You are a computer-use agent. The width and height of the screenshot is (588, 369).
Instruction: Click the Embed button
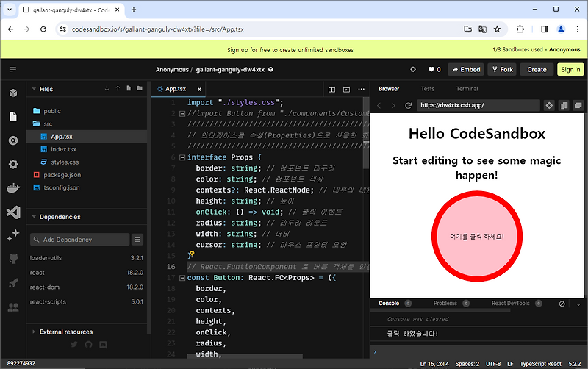click(466, 69)
